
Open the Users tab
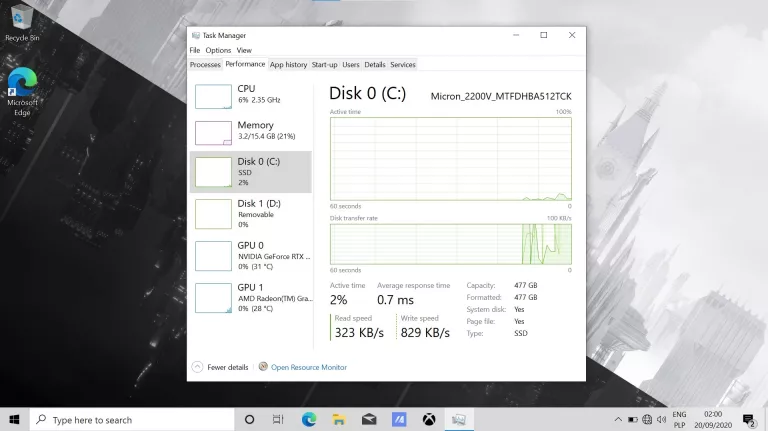coord(351,65)
